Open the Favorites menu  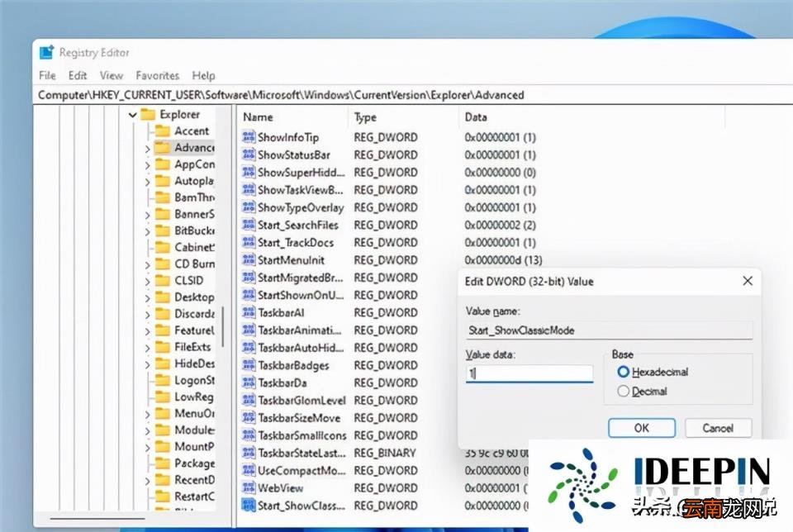click(157, 75)
